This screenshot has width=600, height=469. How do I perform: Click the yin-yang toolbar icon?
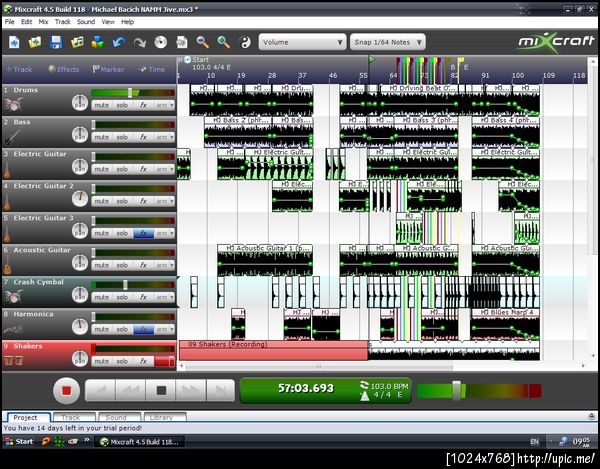(245, 42)
